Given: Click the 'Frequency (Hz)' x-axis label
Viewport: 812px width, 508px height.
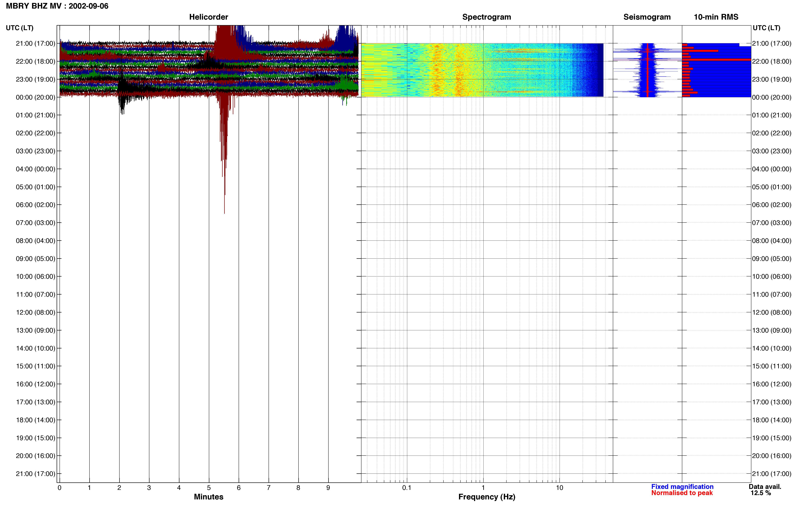Looking at the screenshot, I should pos(487,497).
